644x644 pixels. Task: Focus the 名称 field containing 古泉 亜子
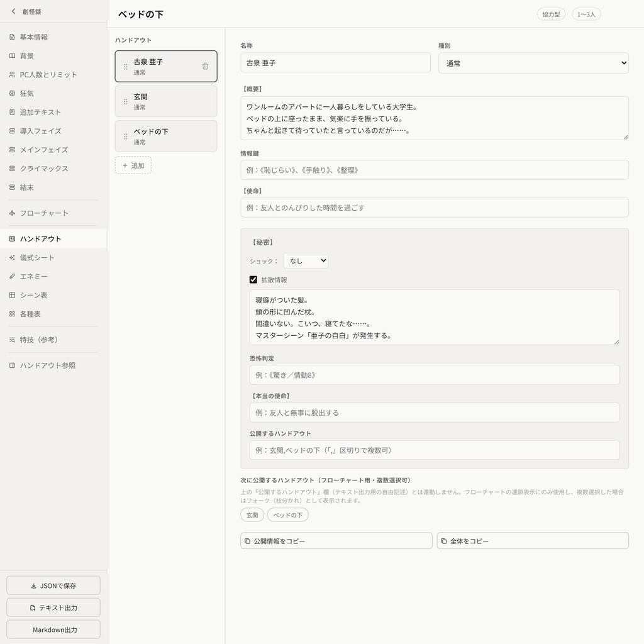coord(336,63)
